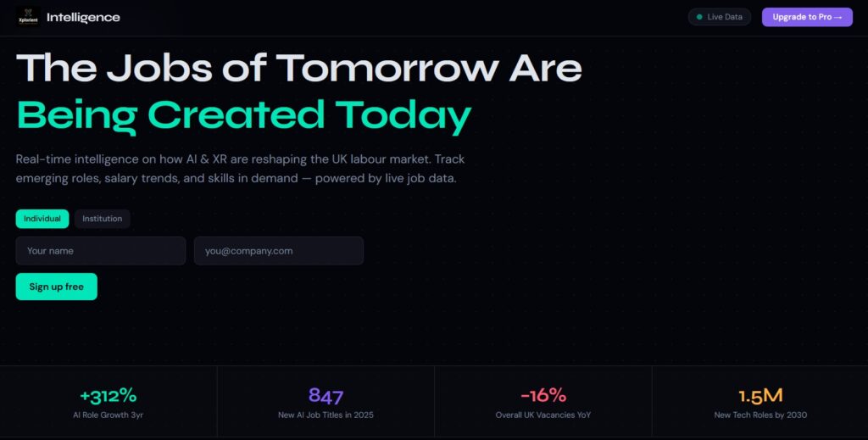
Task: Select the orange 1.5M statistic
Action: click(760, 395)
